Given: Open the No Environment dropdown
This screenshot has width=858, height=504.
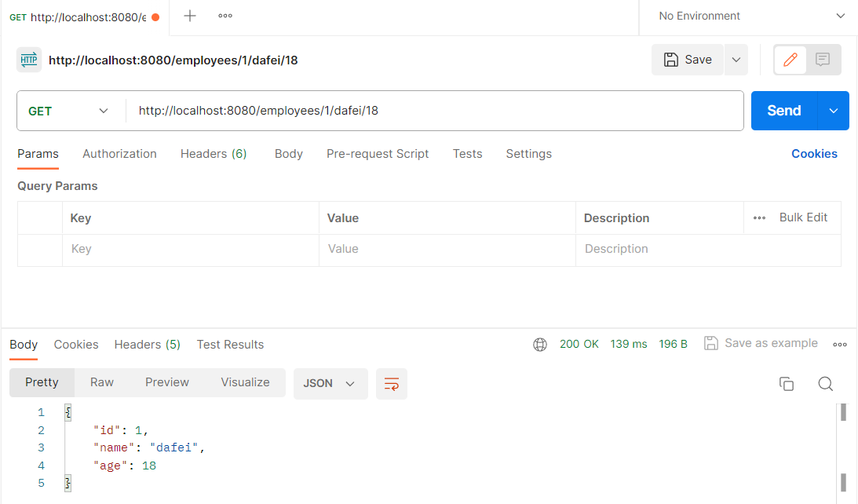Looking at the screenshot, I should (750, 16).
